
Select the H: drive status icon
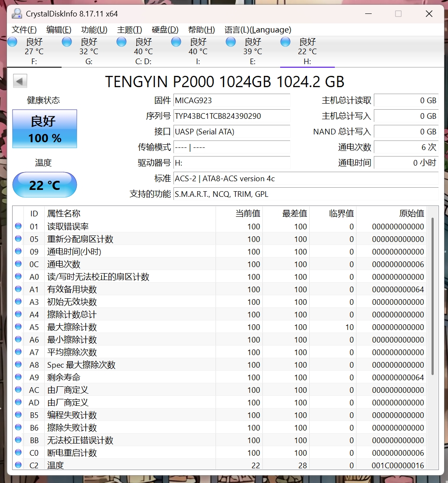pos(285,42)
